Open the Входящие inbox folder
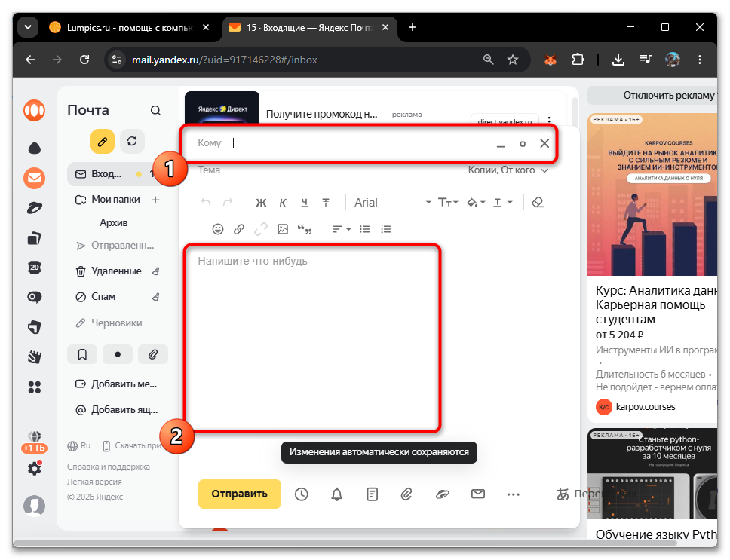This screenshot has width=730, height=560. [x=110, y=174]
